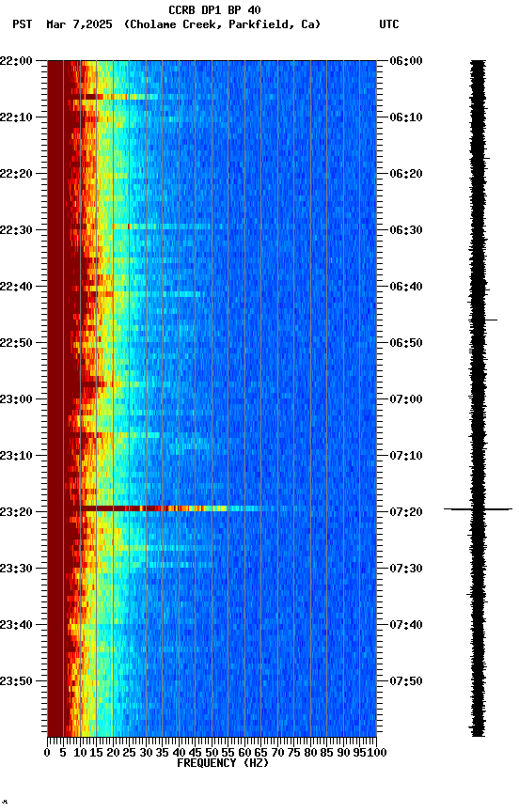Click the 65 Hz frequency axis label

[x=261, y=754]
